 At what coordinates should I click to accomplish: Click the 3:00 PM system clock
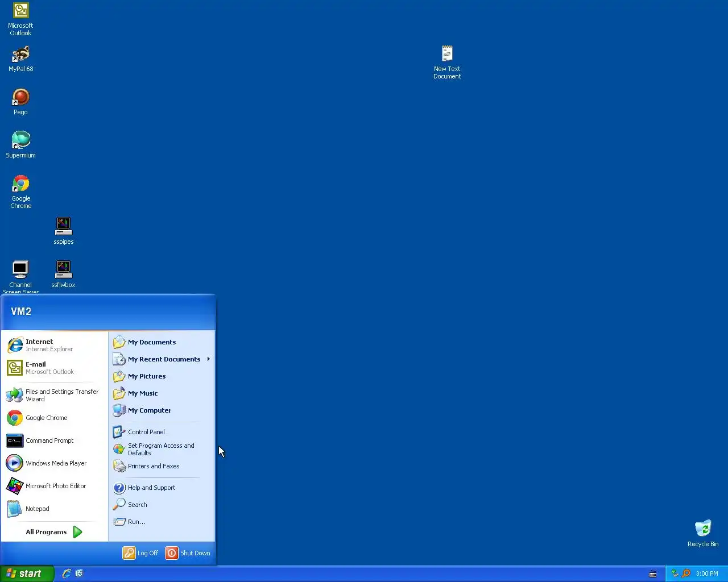[x=707, y=573]
